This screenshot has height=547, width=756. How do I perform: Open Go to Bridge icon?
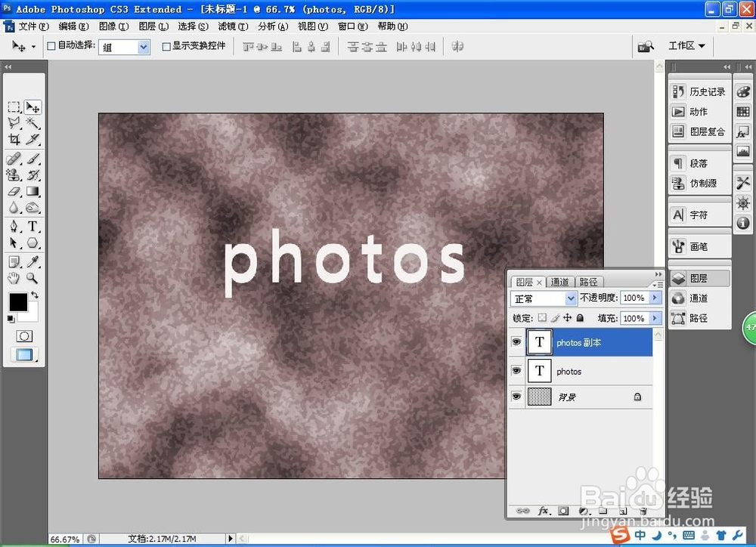(646, 46)
